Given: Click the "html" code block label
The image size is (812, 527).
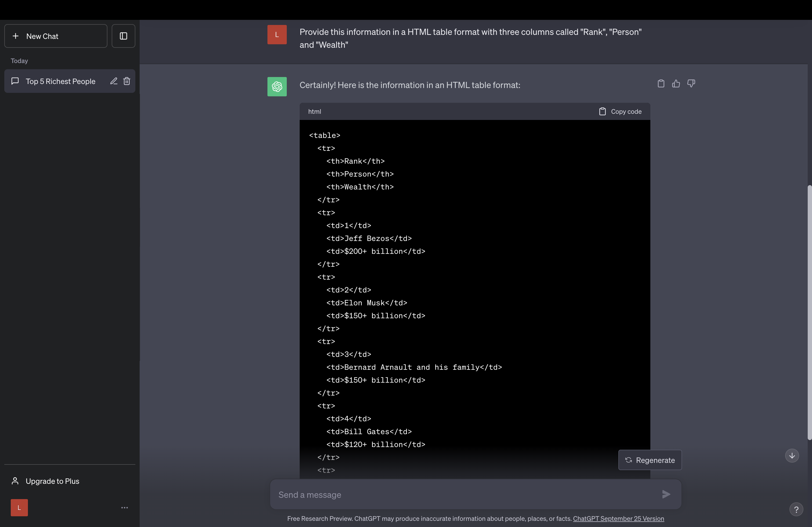Looking at the screenshot, I should (314, 111).
